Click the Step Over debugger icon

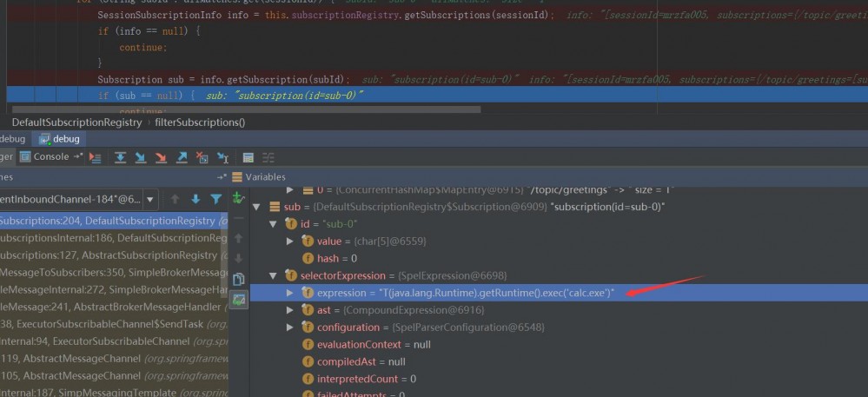pyautogui.click(x=120, y=158)
